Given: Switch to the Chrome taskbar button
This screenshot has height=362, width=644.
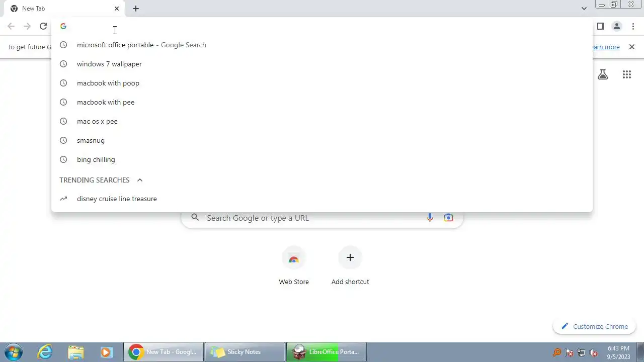Looking at the screenshot, I should pos(164,352).
